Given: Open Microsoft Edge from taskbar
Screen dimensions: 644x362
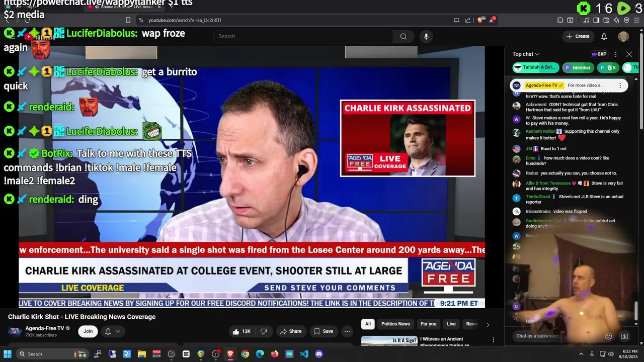Looking at the screenshot, I should pos(260,354).
